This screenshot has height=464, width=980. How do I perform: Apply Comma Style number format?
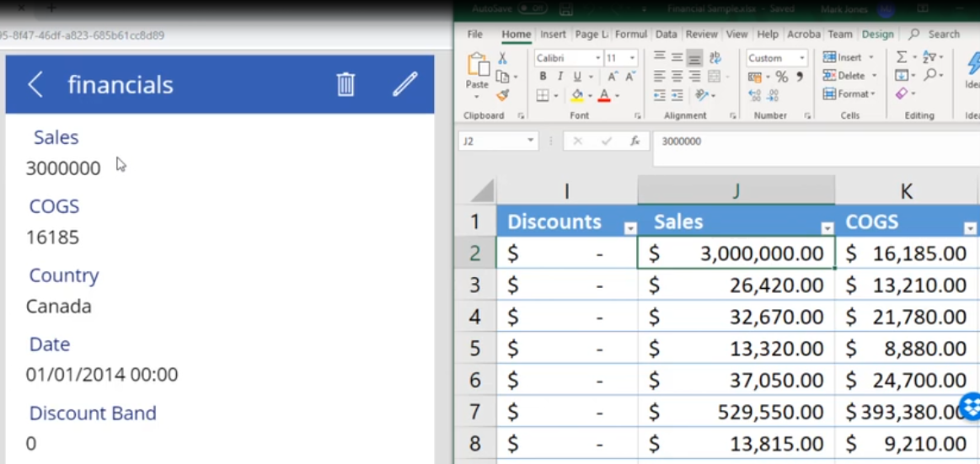[800, 76]
